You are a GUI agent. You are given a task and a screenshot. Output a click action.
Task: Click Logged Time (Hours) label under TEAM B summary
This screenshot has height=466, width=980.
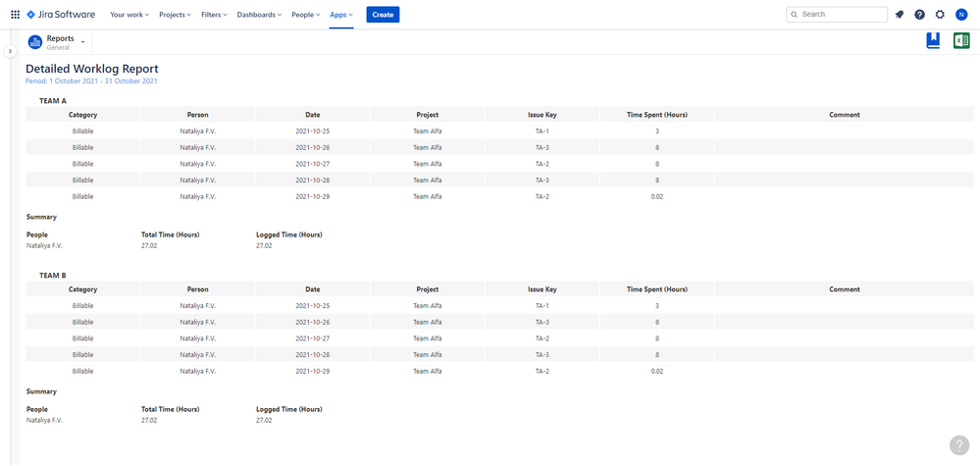289,409
